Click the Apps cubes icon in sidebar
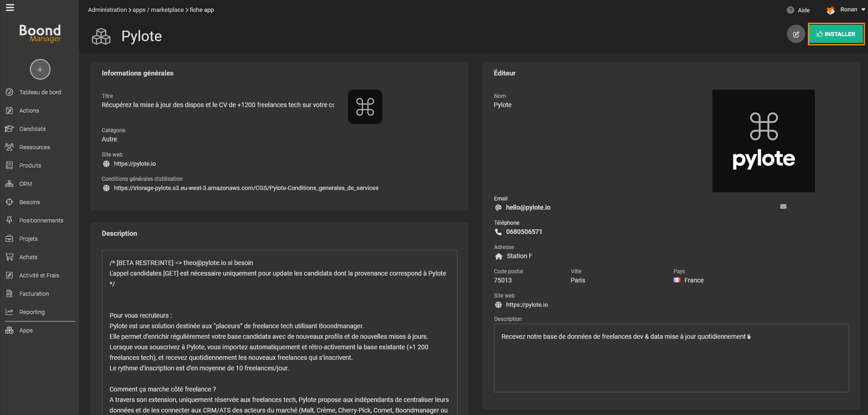868x415 pixels. [x=9, y=330]
